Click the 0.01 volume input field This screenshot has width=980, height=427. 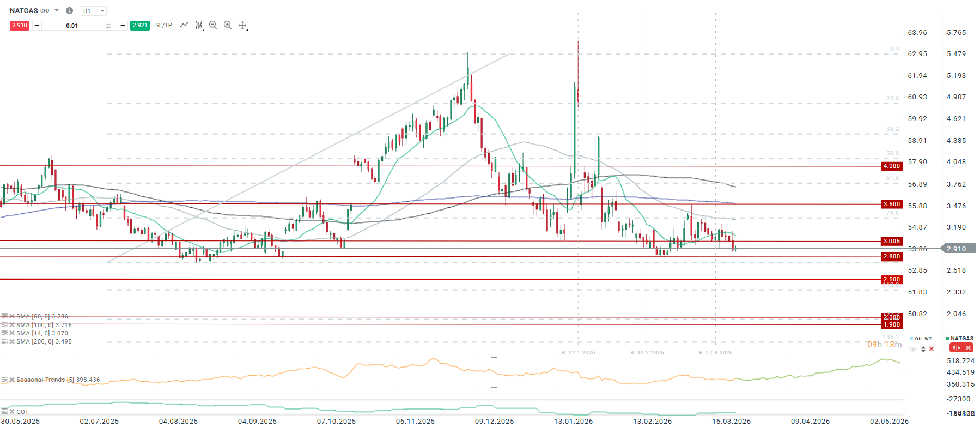click(72, 26)
